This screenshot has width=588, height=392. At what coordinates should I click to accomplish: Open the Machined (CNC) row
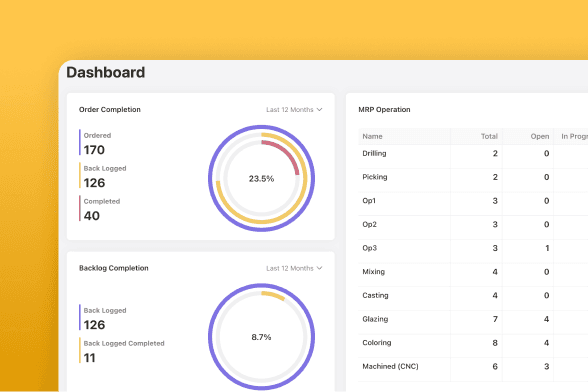pos(473,366)
